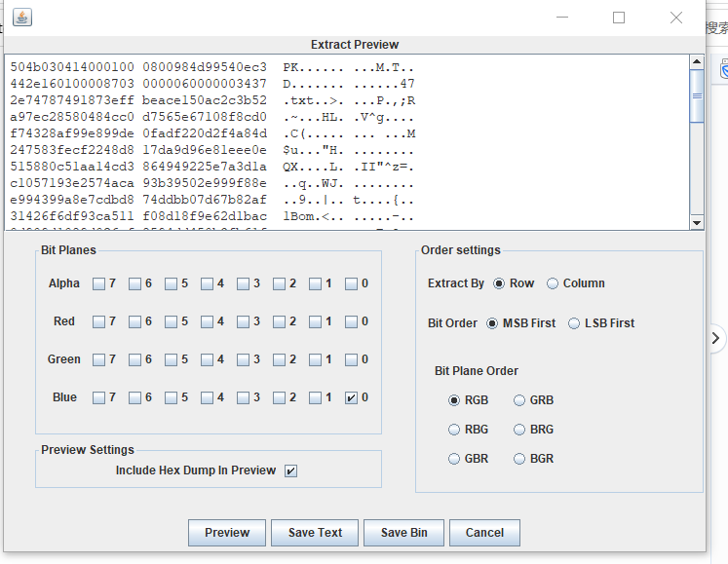Click hex line starting 442e160100008703
This screenshot has width=728, height=564.
(212, 84)
